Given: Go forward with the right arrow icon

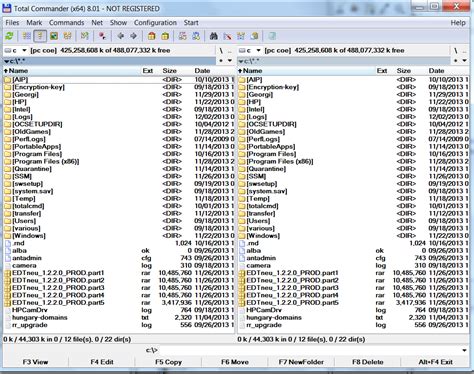Looking at the screenshot, I should pyautogui.click(x=133, y=36).
